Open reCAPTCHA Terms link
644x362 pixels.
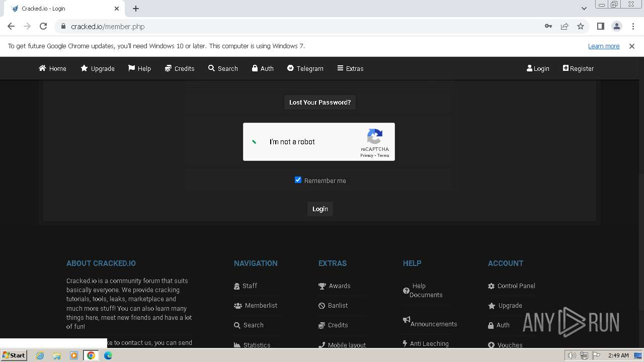(x=383, y=156)
